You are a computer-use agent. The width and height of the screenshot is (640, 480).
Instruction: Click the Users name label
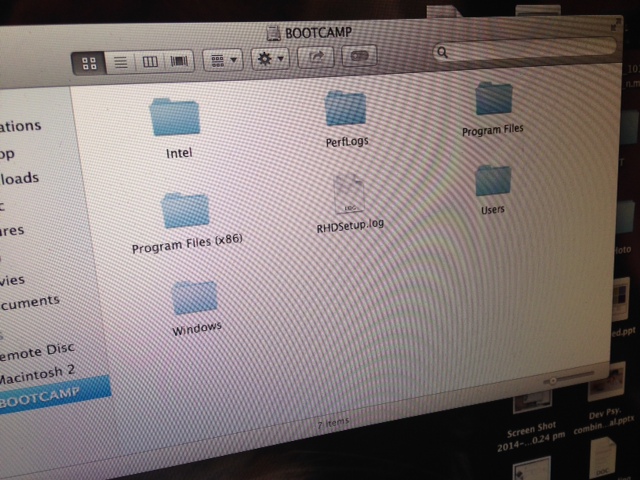tap(493, 210)
